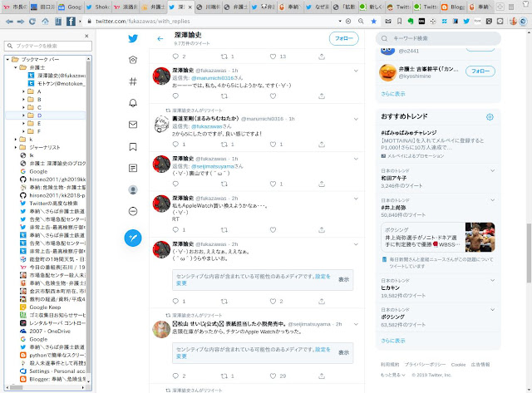Open the Home icon in the Twitter sidebar
Viewport: 532px width, 393px height.
[x=133, y=60]
